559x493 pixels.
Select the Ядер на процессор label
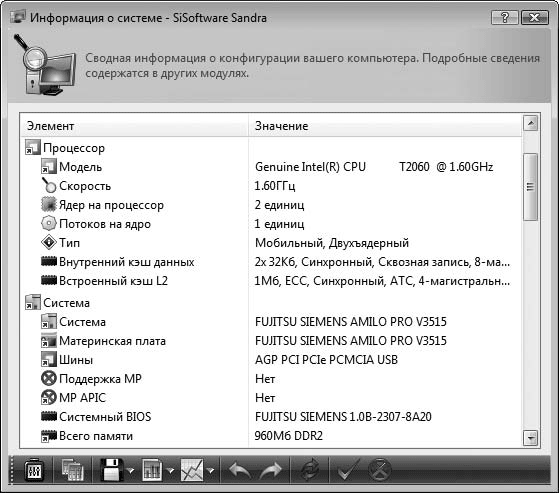click(x=111, y=205)
